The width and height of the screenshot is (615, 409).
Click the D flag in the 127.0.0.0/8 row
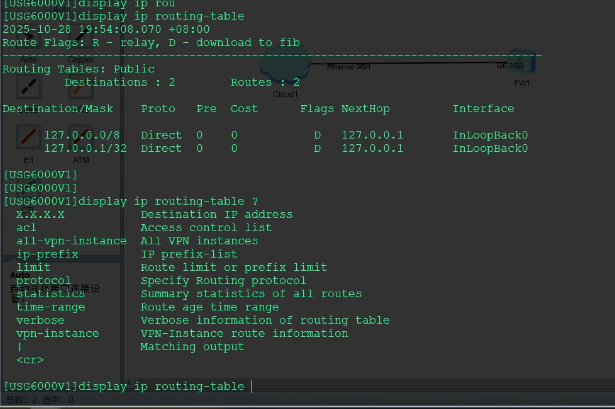317,135
